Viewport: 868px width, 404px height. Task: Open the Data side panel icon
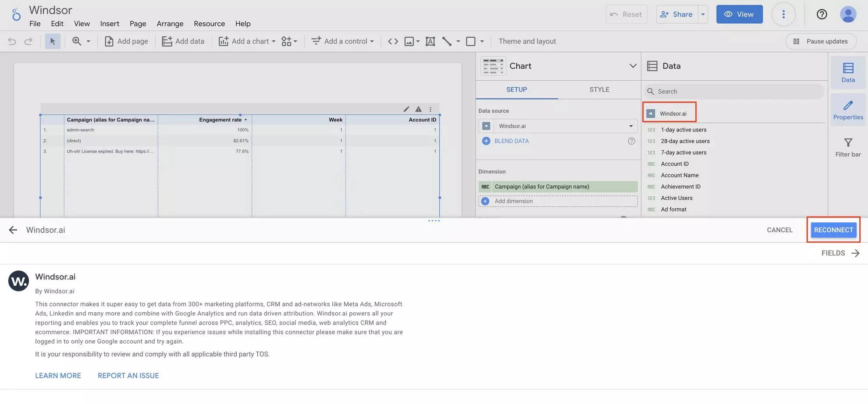(848, 73)
